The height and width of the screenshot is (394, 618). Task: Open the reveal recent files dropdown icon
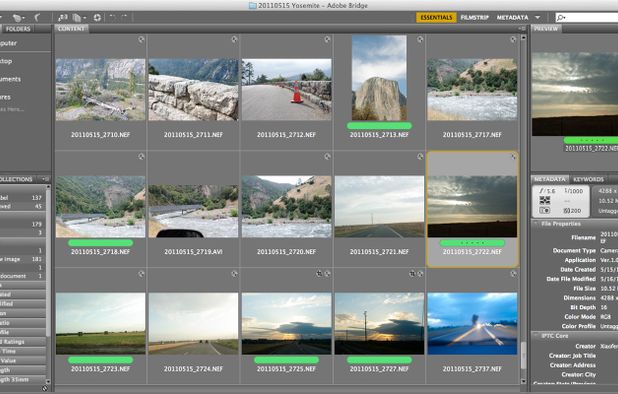(x=19, y=18)
